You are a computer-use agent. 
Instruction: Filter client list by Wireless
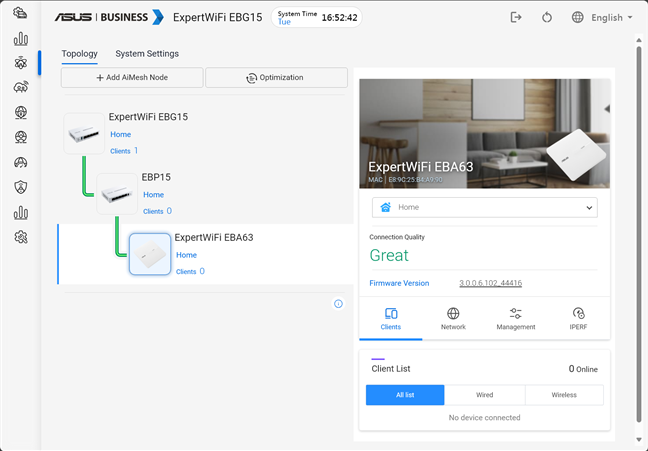pyautogui.click(x=564, y=395)
